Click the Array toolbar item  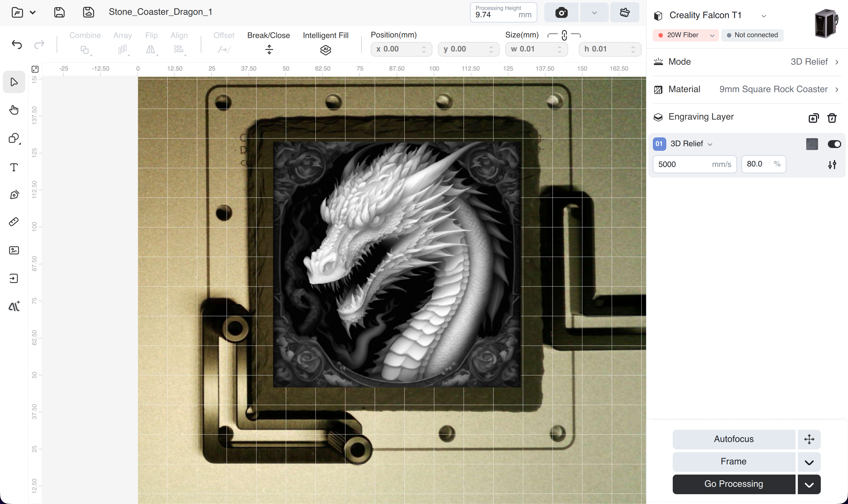122,43
